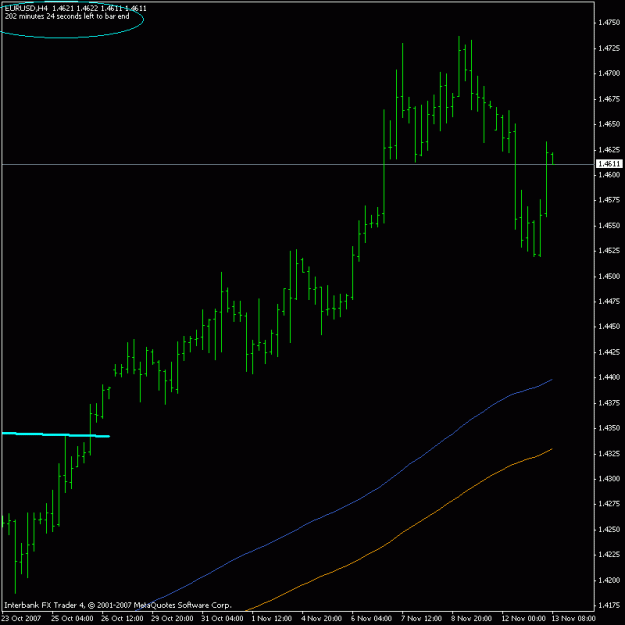Click the 1.4350 price axis label
Viewport: 625px width, 625px height.
pyautogui.click(x=609, y=428)
